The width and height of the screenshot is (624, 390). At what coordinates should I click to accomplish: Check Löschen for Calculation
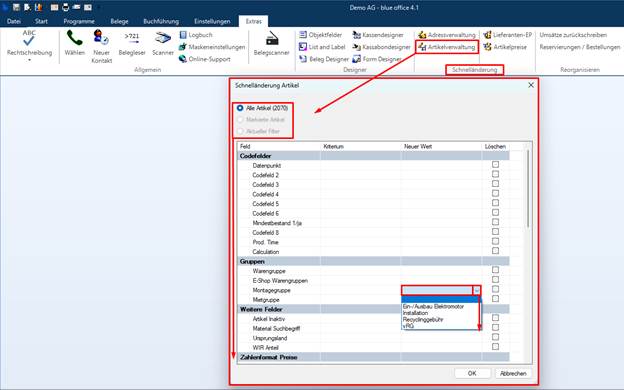[495, 251]
